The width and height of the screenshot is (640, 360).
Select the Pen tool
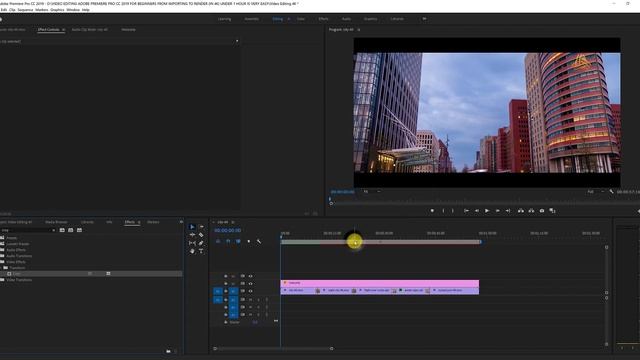pos(201,243)
